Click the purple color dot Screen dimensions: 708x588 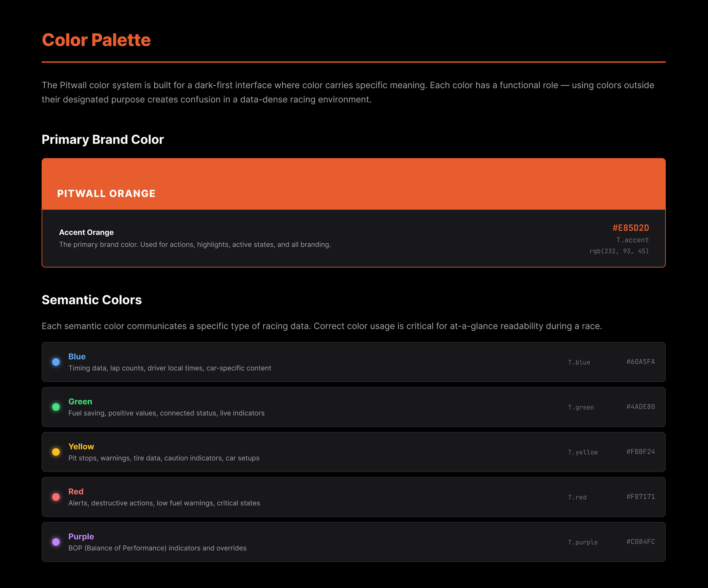(56, 542)
